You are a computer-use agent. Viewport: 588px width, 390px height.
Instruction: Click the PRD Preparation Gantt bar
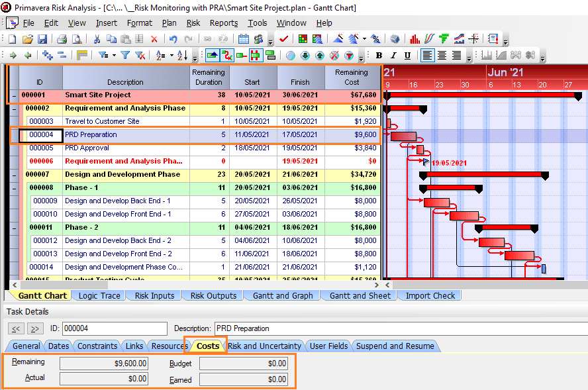point(403,136)
